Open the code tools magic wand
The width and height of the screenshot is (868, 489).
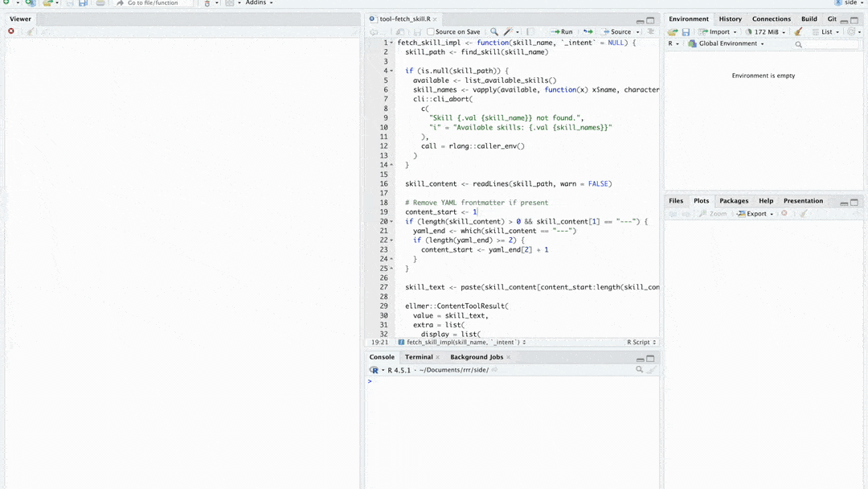pyautogui.click(x=508, y=32)
